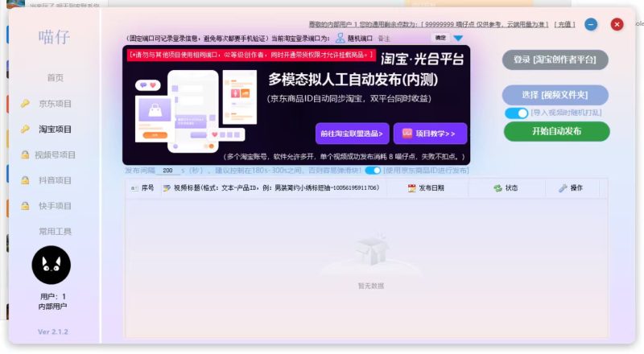Click the 喵仔 app logo text
This screenshot has width=644, height=354.
(x=54, y=37)
